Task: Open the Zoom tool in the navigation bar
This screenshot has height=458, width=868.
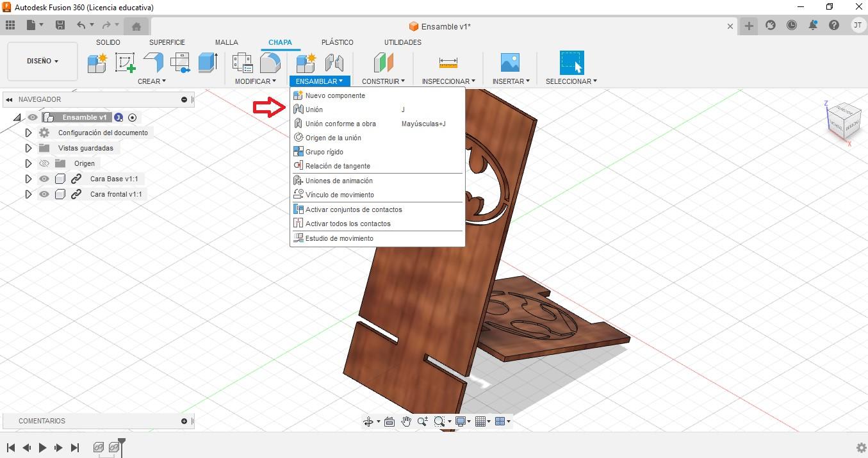Action: pyautogui.click(x=422, y=421)
